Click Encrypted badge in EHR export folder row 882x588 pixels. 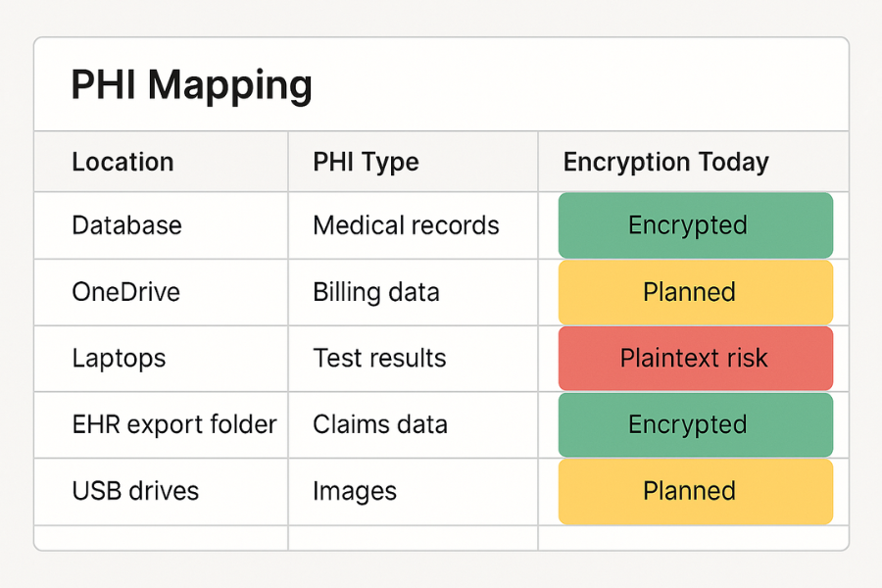(695, 424)
